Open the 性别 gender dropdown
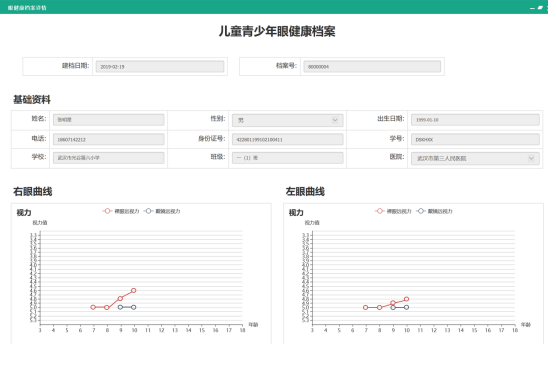This screenshot has width=557, height=367. pyautogui.click(x=287, y=120)
